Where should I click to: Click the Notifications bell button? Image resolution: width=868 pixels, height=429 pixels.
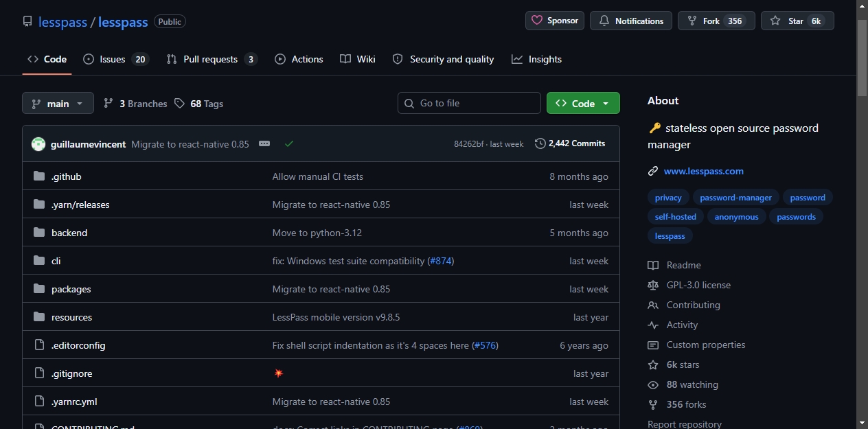coord(631,21)
